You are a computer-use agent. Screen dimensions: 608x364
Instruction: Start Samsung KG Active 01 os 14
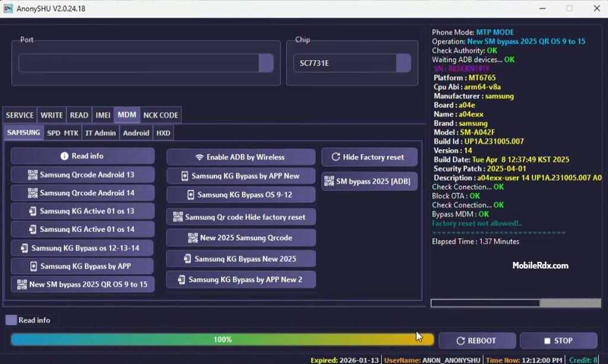tap(83, 229)
